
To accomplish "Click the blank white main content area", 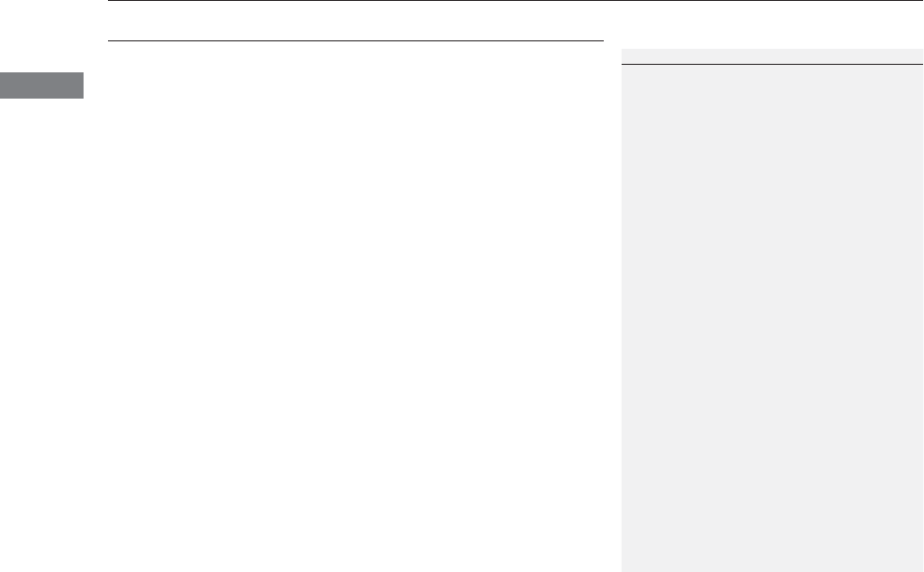I will point(355,306).
